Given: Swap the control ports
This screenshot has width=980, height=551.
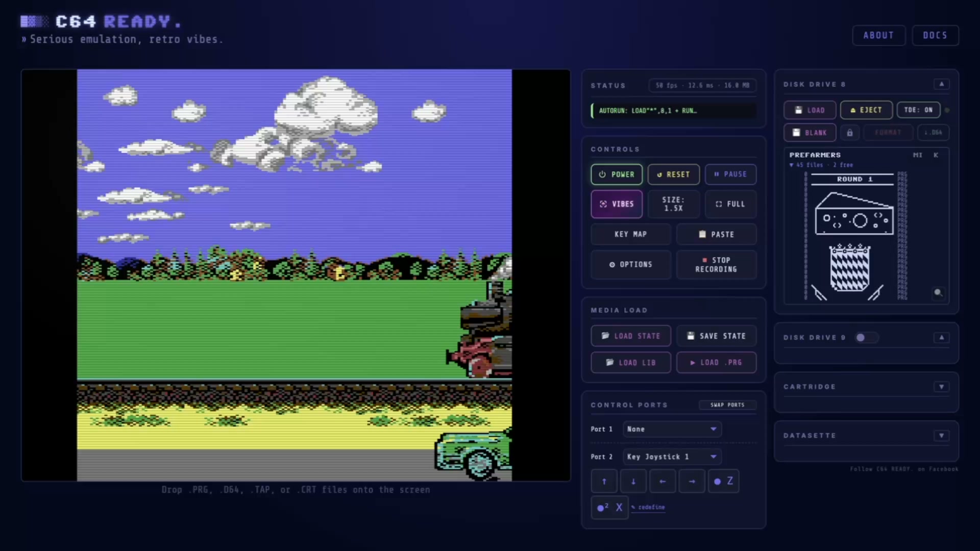Looking at the screenshot, I should pyautogui.click(x=727, y=405).
